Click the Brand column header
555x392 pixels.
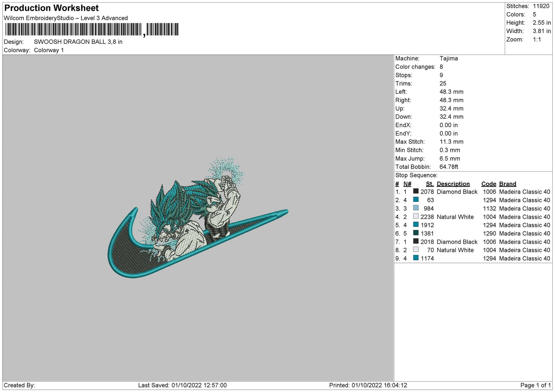(507, 184)
